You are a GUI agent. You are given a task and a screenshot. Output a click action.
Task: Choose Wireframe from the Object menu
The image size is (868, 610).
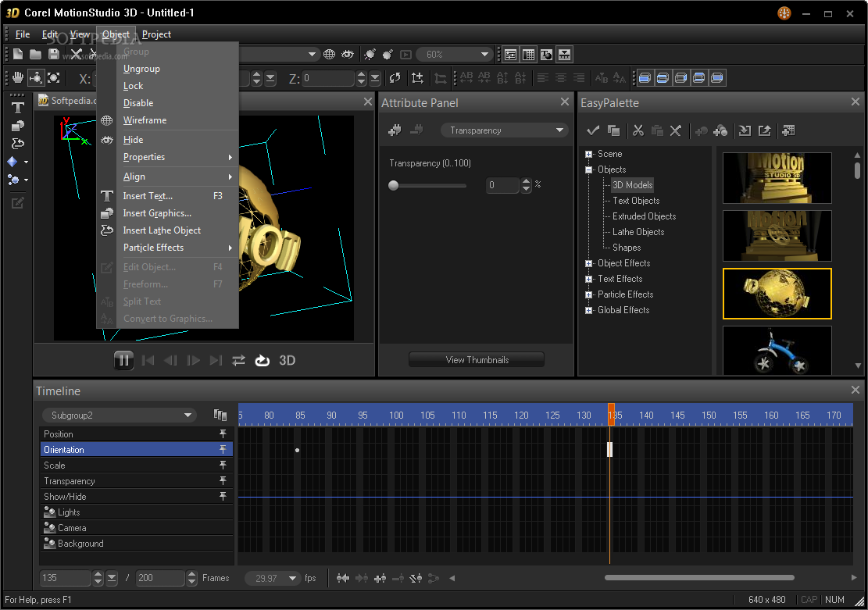point(145,120)
